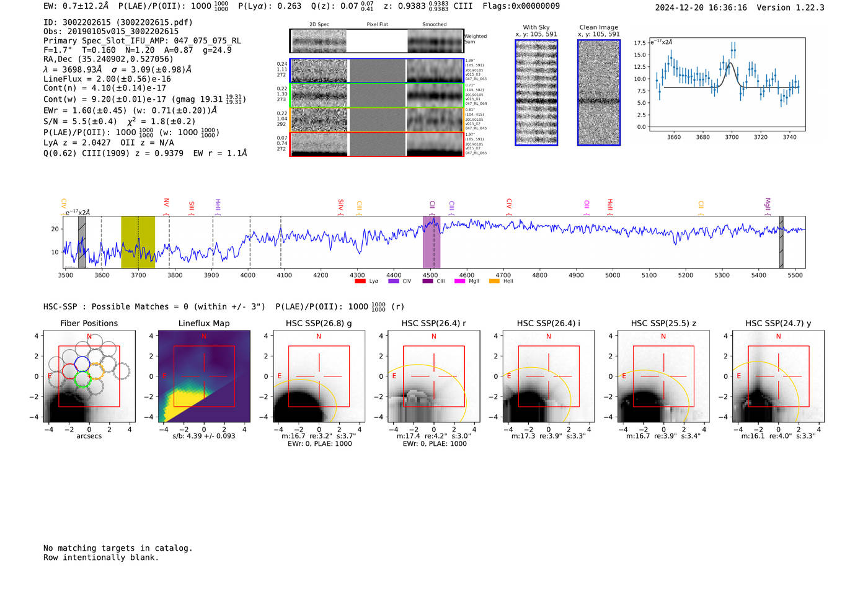
Task: Click the gray hatched band near 5460 Å
Action: click(x=781, y=242)
